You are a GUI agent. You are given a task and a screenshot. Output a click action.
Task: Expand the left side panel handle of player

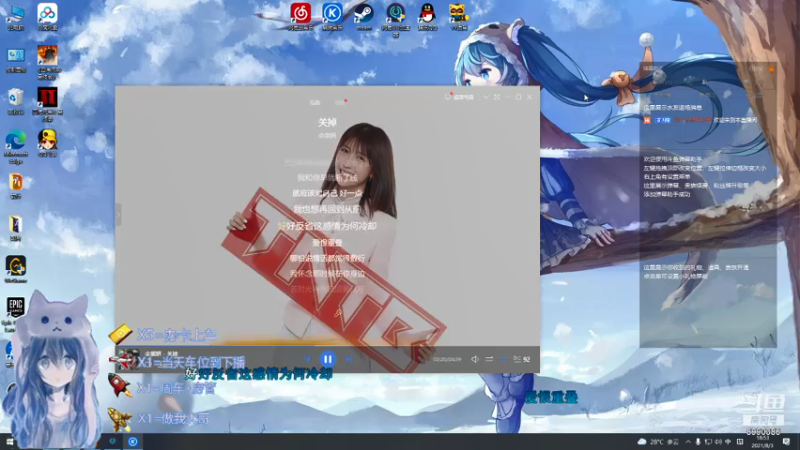click(x=118, y=214)
